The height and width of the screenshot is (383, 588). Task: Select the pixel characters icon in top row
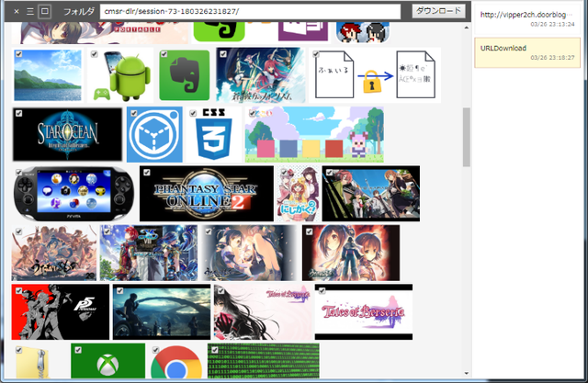pos(363,32)
